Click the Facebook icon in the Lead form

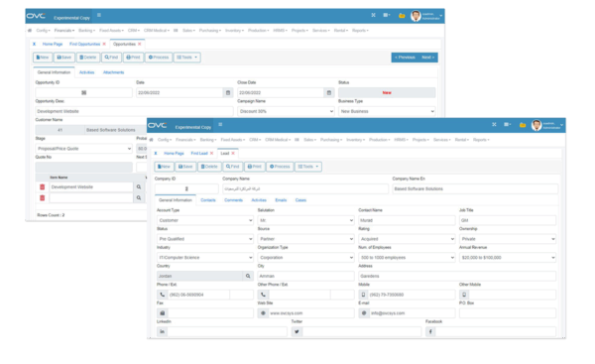[x=430, y=331]
